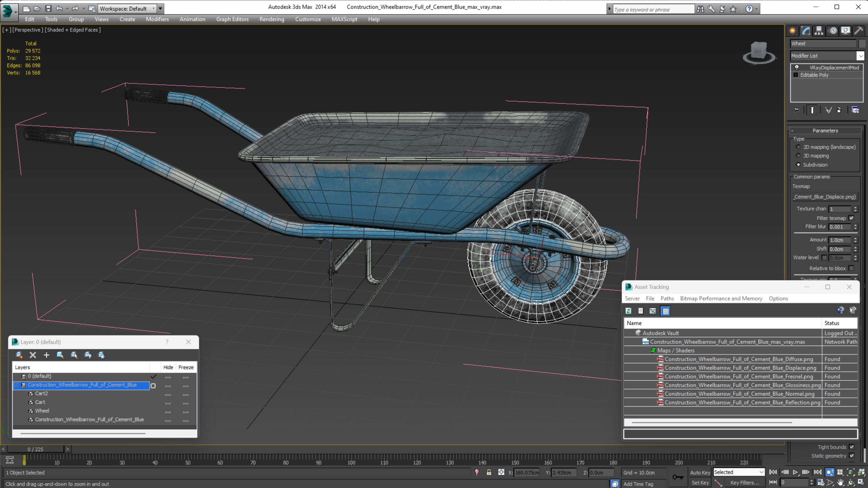Click the Pin Stack icon
The height and width of the screenshot is (488, 868).
pyautogui.click(x=796, y=110)
